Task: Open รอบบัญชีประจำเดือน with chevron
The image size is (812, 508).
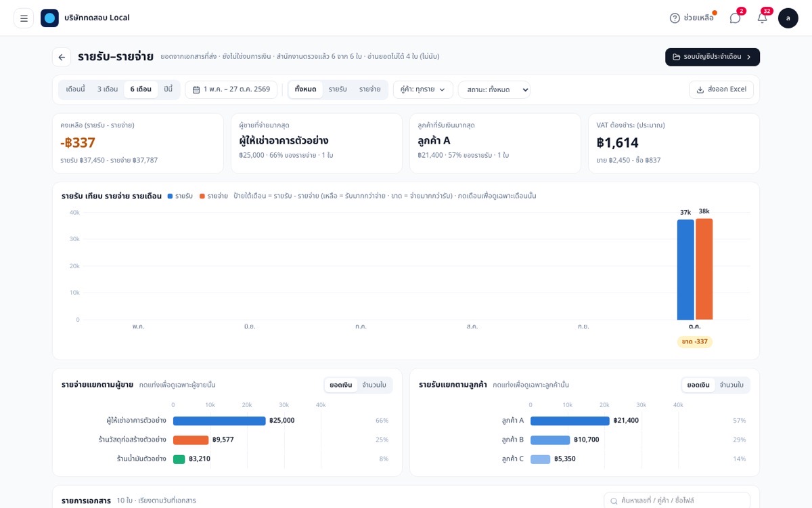Action: (713, 57)
